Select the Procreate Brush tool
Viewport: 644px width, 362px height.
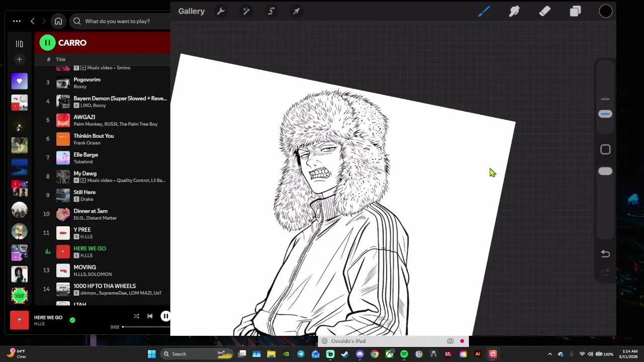pos(484,11)
